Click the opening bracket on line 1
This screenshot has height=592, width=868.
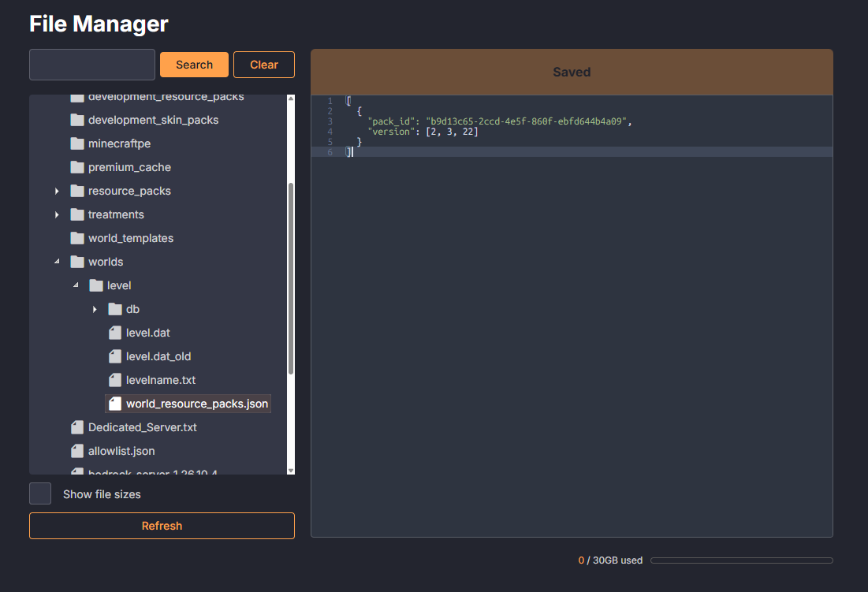[x=348, y=101]
